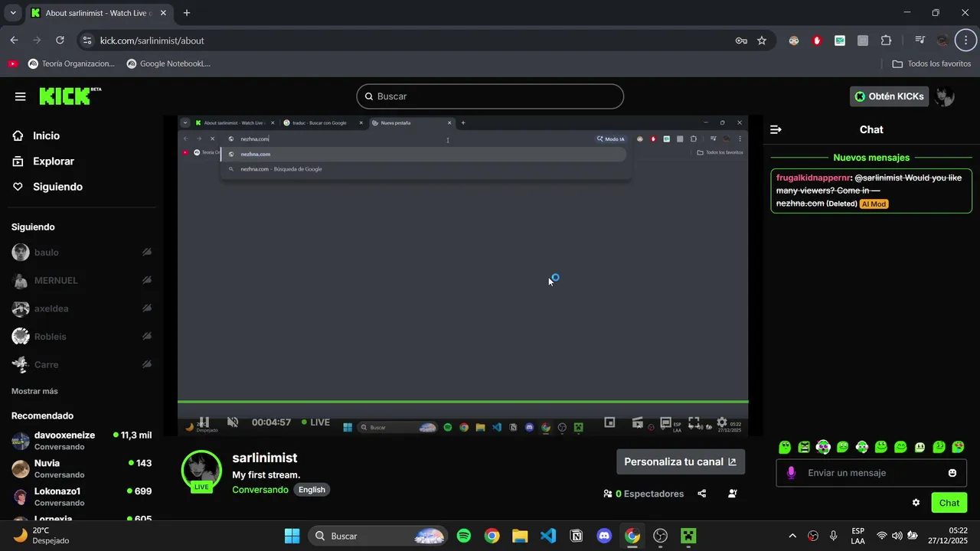Enter fullscreen on the video player
The image size is (980, 551).
tap(694, 422)
